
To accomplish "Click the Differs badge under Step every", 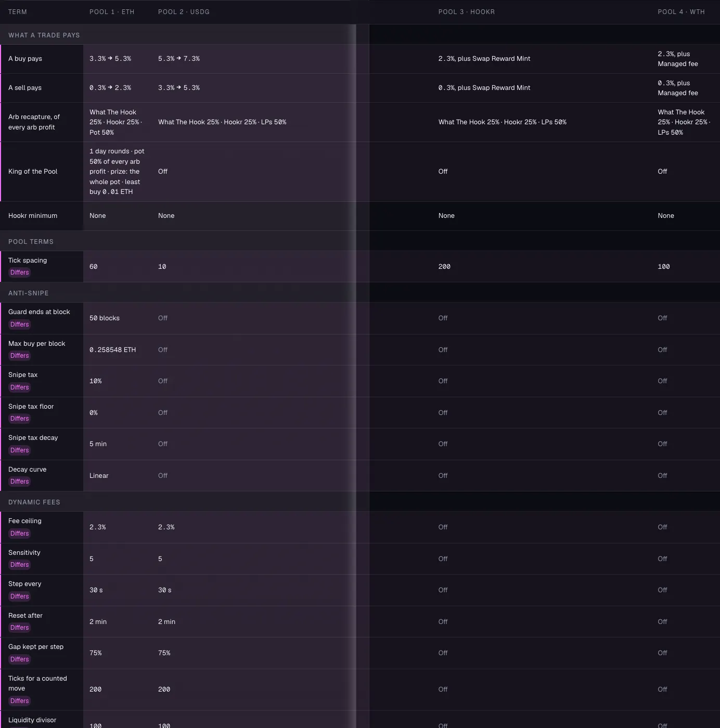I will [20, 596].
